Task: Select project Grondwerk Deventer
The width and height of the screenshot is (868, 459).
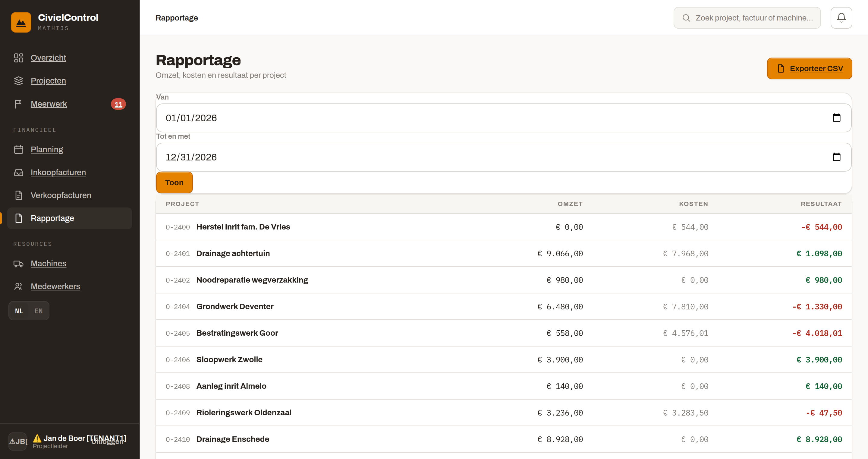Action: click(234, 306)
